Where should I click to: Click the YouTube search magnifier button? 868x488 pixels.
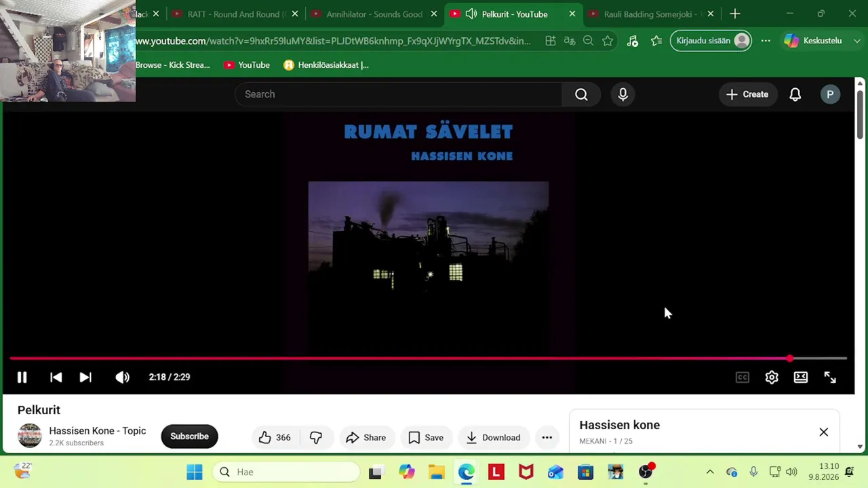click(581, 94)
